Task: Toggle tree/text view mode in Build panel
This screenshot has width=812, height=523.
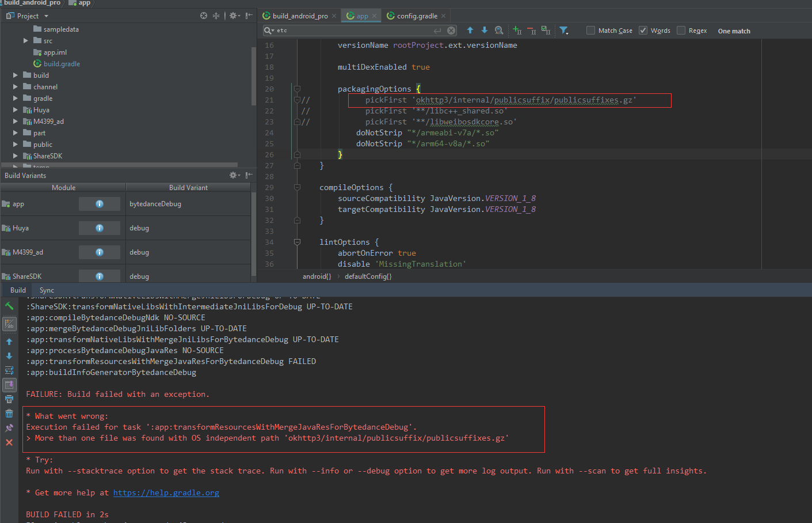Action: 9,324
